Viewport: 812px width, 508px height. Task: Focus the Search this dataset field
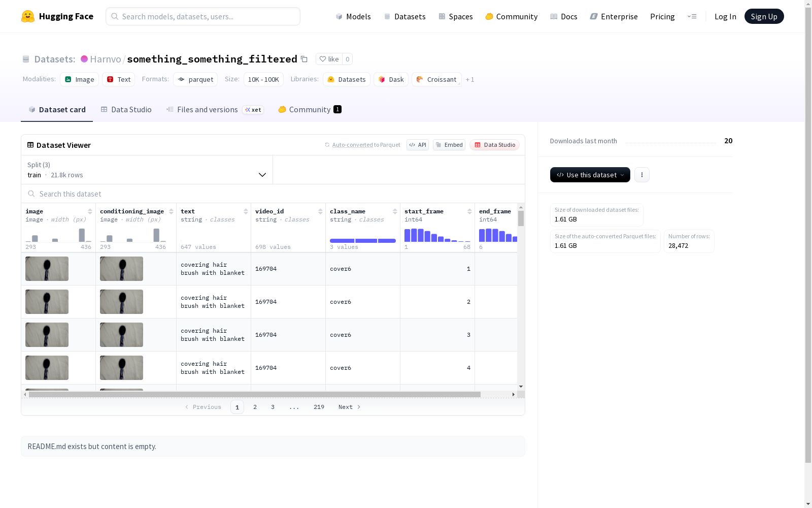point(273,194)
